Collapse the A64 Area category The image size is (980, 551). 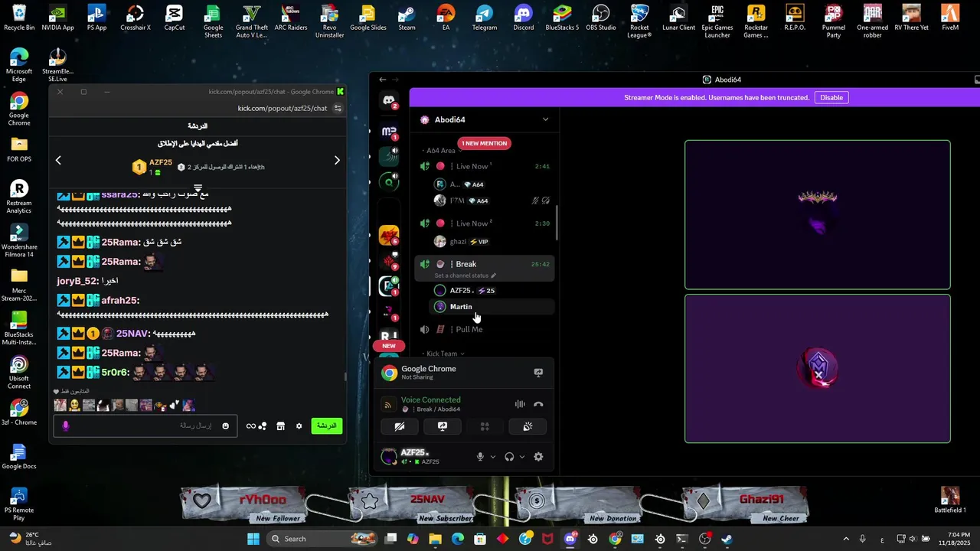[441, 151]
